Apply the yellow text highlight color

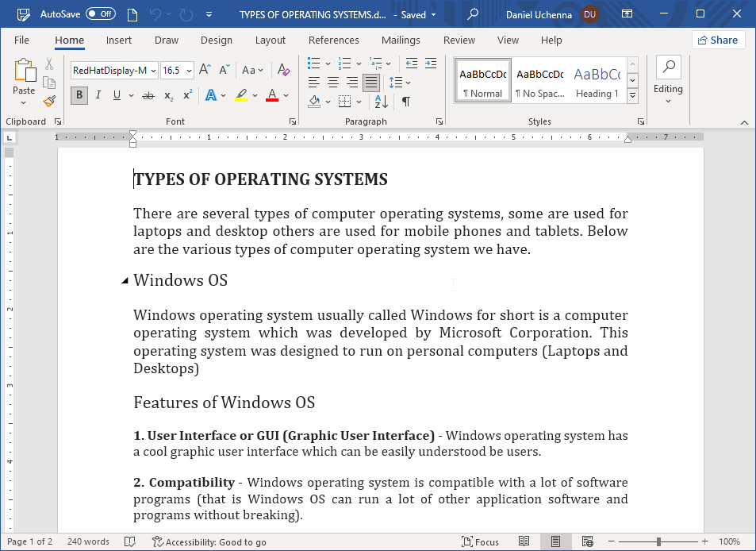[x=241, y=95]
